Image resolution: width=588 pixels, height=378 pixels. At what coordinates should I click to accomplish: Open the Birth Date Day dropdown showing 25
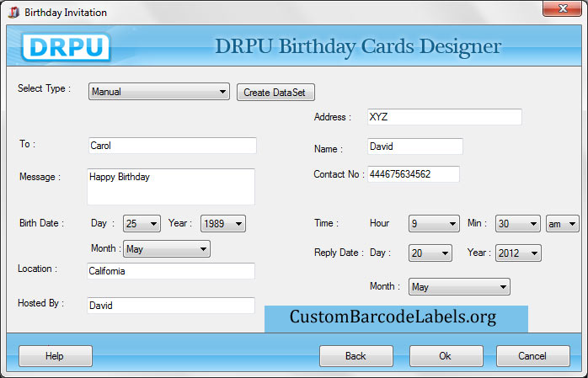[142, 224]
